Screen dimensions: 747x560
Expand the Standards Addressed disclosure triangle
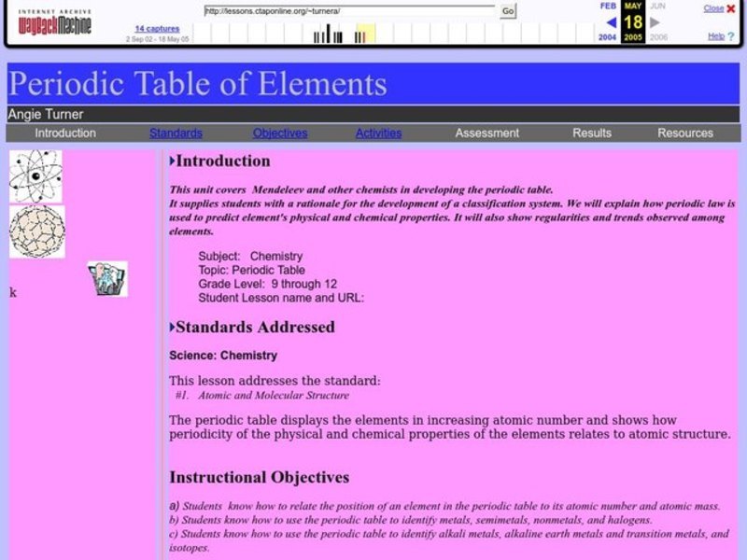[172, 327]
